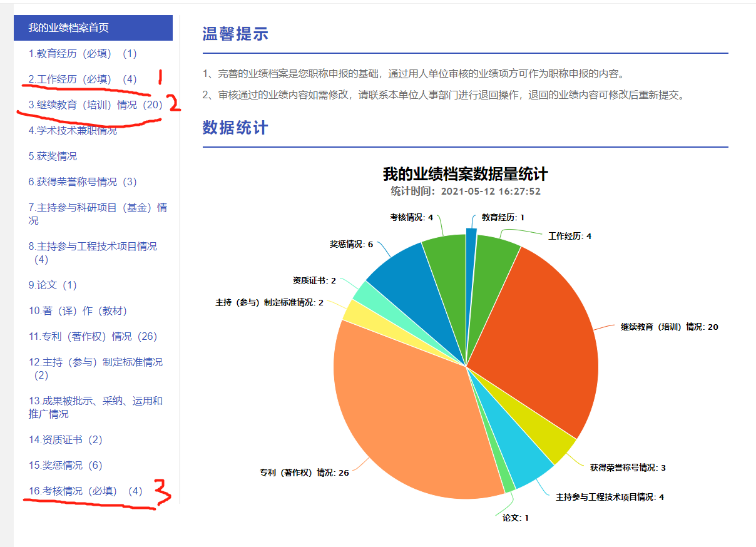Click the large orange 专利（著作权）pie slice
The image size is (756, 547).
click(x=407, y=413)
